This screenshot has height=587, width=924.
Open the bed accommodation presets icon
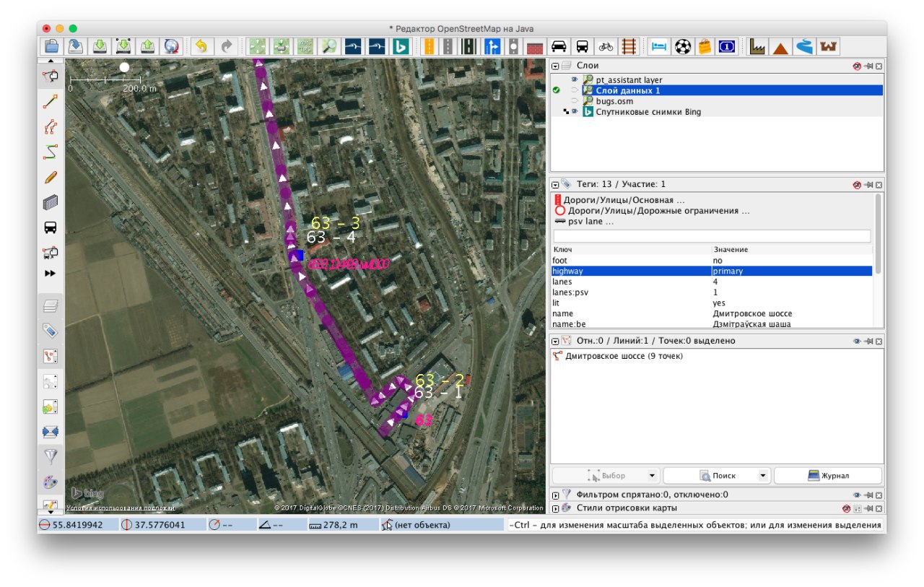658,47
